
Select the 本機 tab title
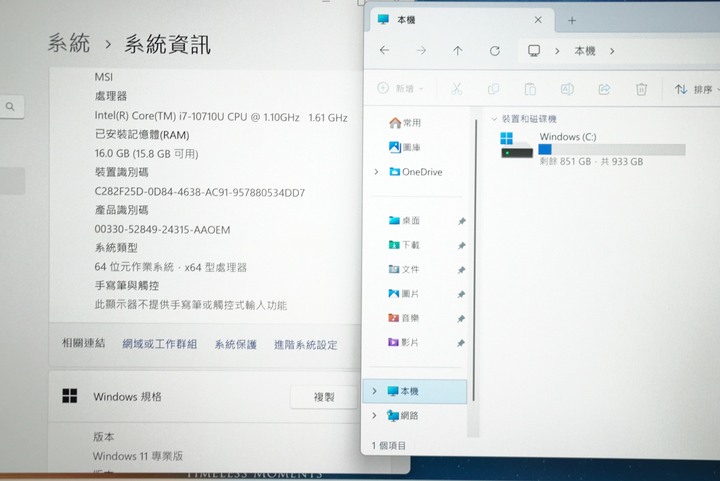[x=406, y=20]
